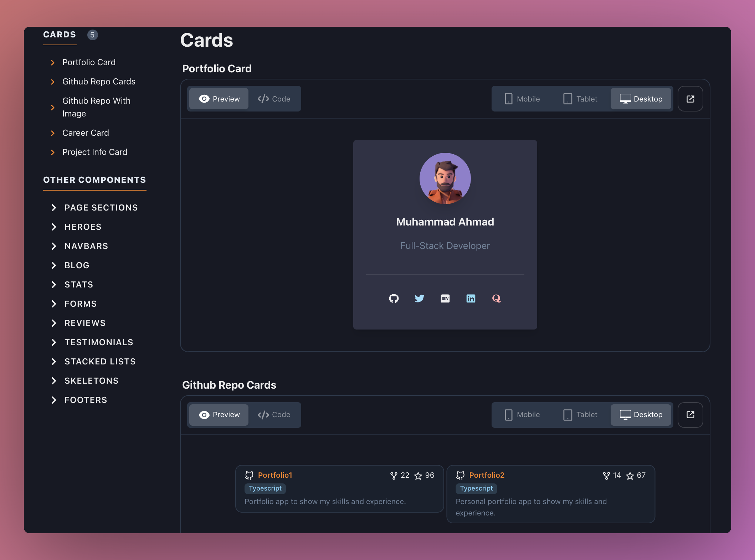Click the GitHub icon on portfolio card
Screen dimensions: 755x560
coord(394,298)
